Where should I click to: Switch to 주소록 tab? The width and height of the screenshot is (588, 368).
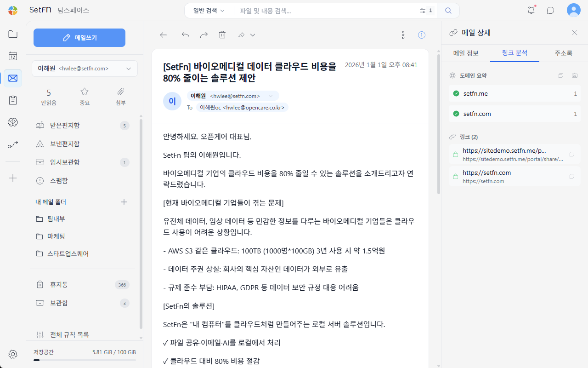[564, 53]
